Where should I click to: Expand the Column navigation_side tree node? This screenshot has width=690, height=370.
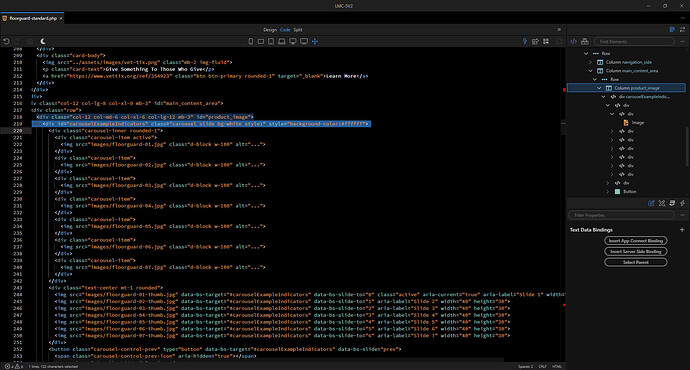pos(591,62)
